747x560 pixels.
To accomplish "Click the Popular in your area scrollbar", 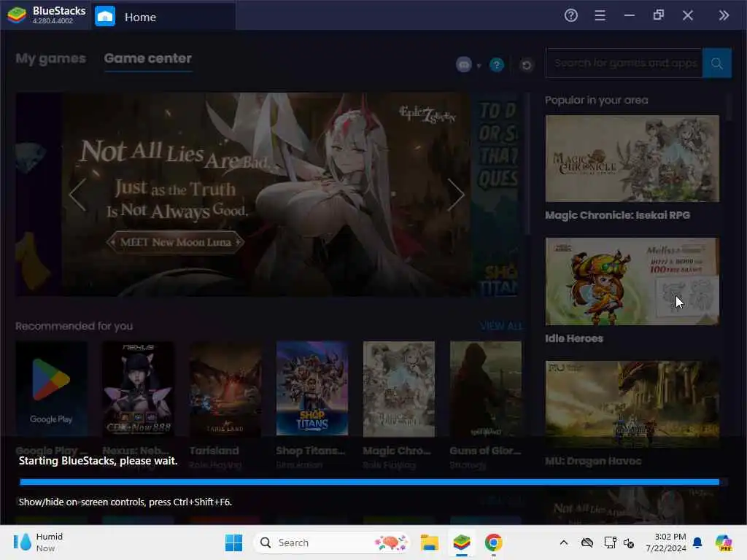I will click(x=729, y=107).
